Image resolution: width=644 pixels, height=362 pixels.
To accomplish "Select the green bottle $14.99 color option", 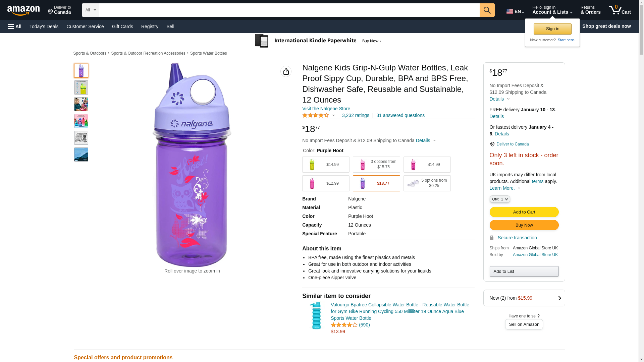I will pos(325,165).
